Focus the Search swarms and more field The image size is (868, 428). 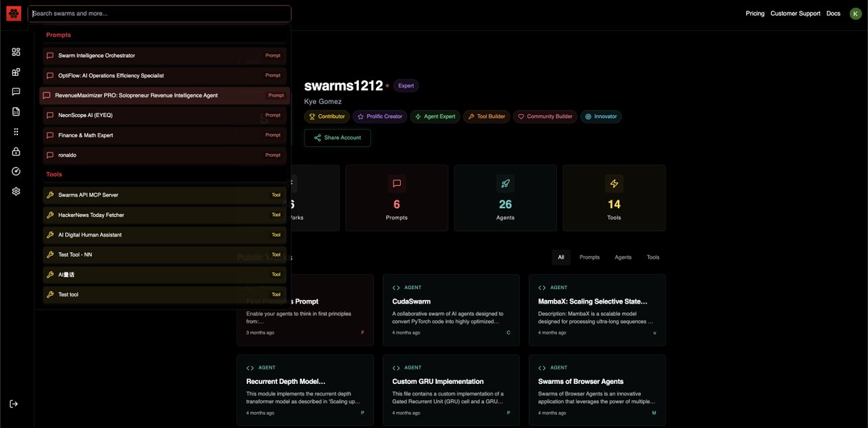159,14
